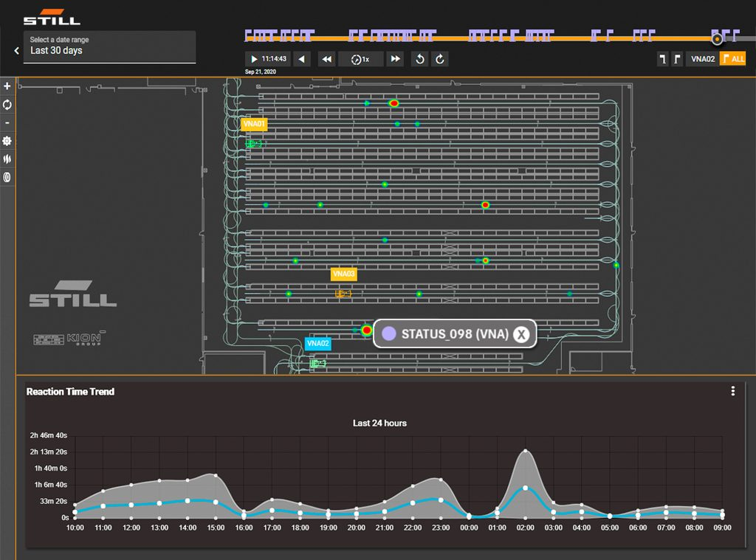This screenshot has height=560, width=756.
Task: Open the 'Last 30 days' date range selector
Action: (x=109, y=46)
